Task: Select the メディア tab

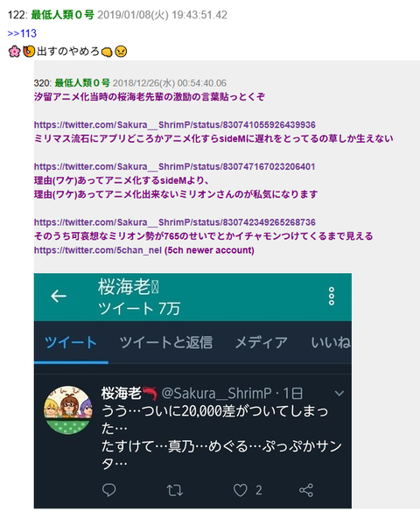Action: (261, 342)
